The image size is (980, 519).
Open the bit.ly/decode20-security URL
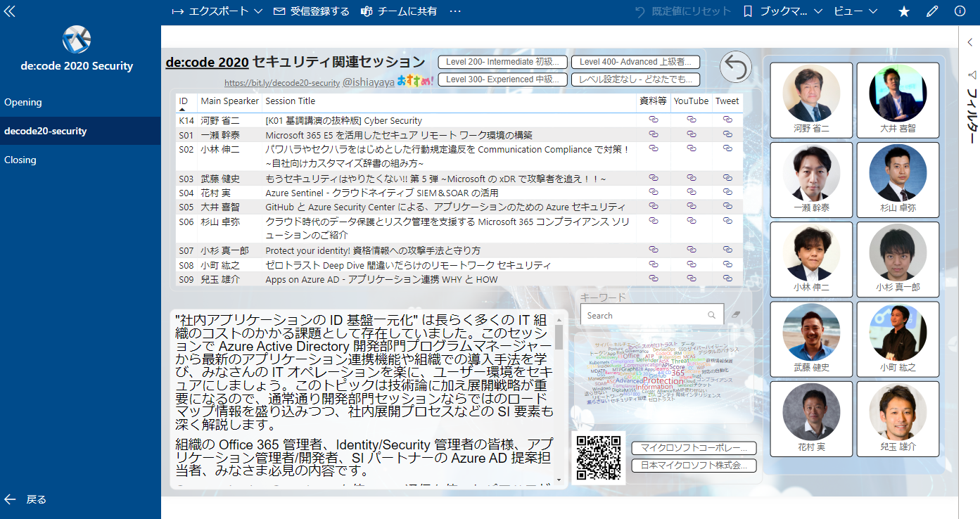281,83
